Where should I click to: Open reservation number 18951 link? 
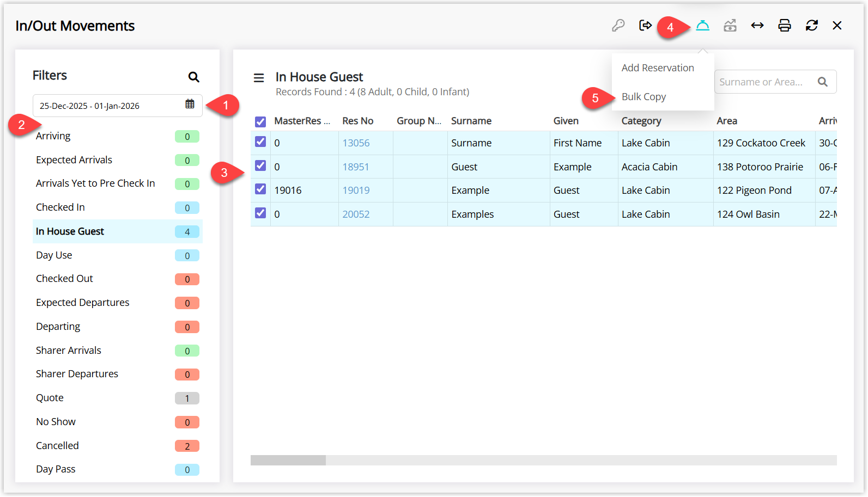[356, 167]
